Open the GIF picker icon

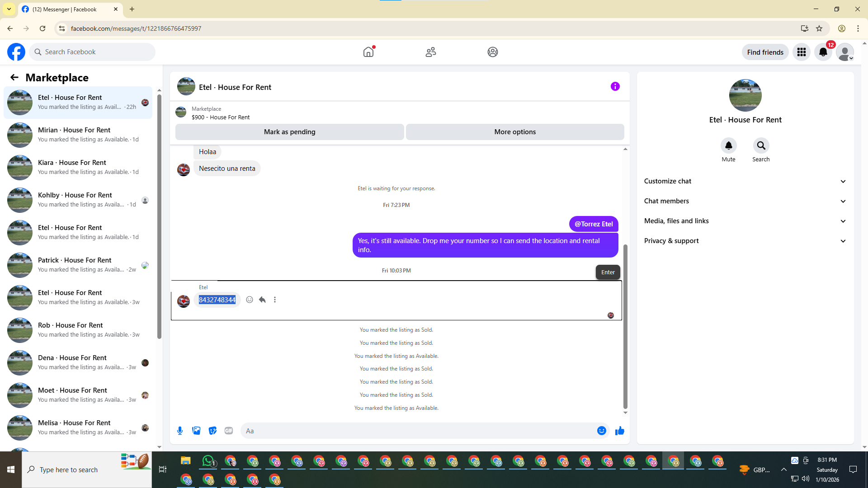coord(229,431)
